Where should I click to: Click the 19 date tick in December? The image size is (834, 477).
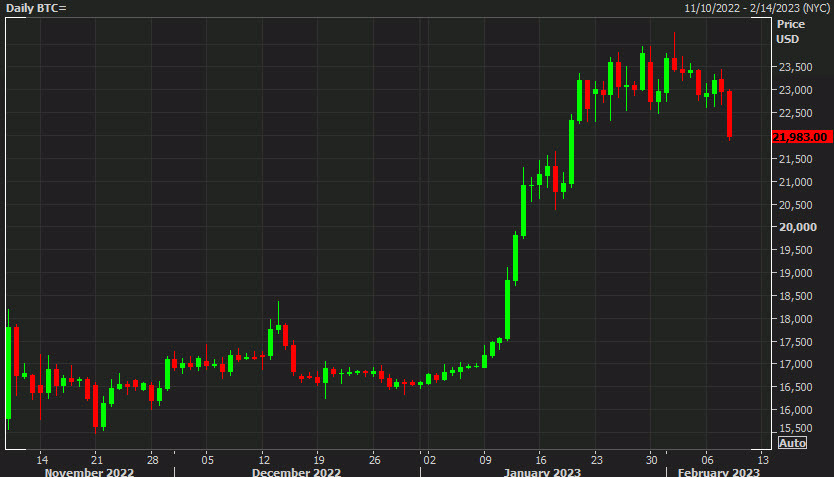coord(319,460)
